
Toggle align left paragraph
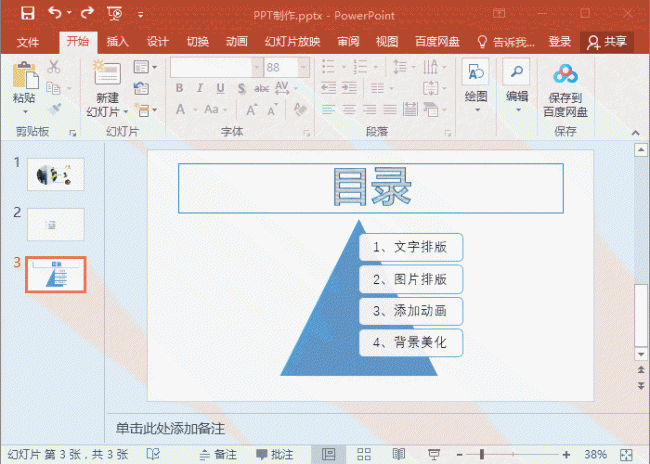point(328,109)
